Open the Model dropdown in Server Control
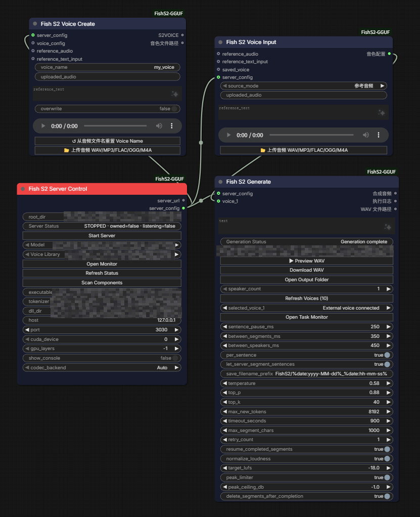Viewport: 420px width, 517px height. pos(102,245)
